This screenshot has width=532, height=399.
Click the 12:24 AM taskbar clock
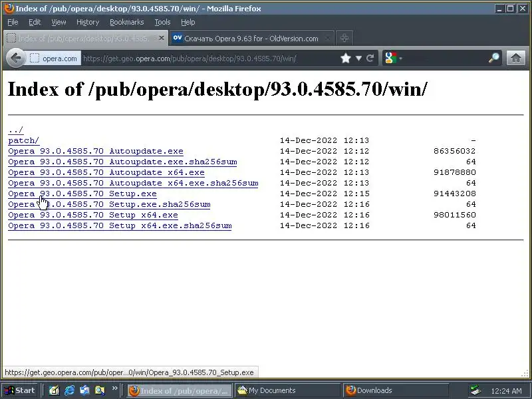[x=506, y=391]
